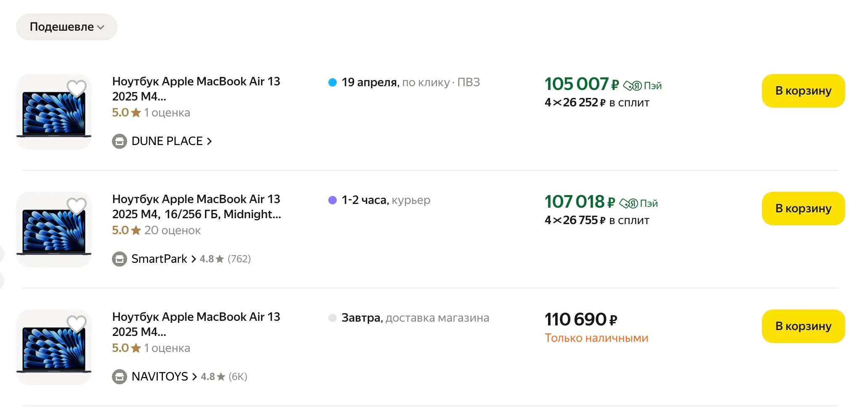This screenshot has height=407, width=868.
Task: Add DUNE PLACE MacBook to favorites heart
Action: coord(77,88)
